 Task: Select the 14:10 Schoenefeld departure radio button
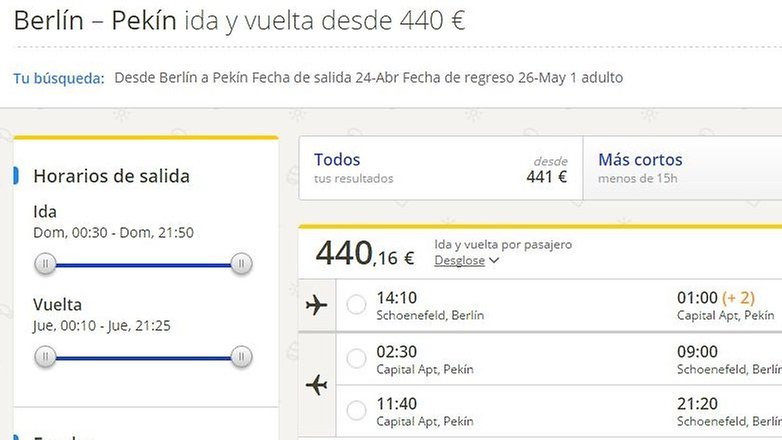click(x=356, y=304)
